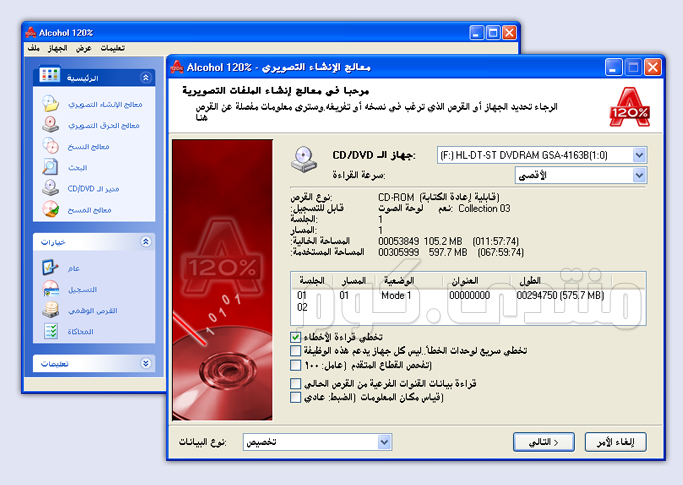Expand the data type dropdown (تخصيص)
Viewport: 683px width, 485px height.
pyautogui.click(x=384, y=442)
